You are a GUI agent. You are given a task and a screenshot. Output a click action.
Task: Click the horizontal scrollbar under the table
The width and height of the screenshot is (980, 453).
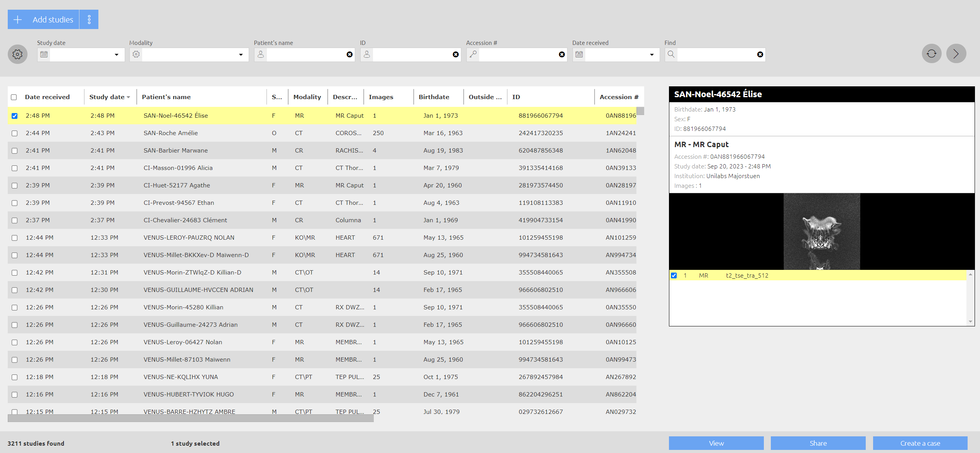click(x=191, y=419)
